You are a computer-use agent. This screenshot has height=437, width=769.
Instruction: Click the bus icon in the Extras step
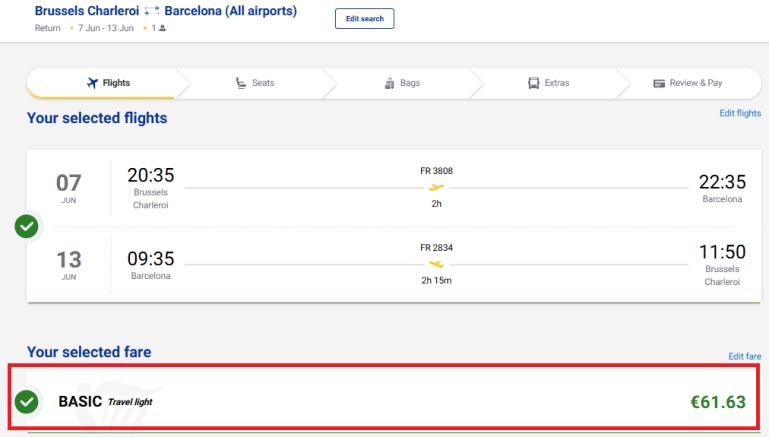point(533,83)
